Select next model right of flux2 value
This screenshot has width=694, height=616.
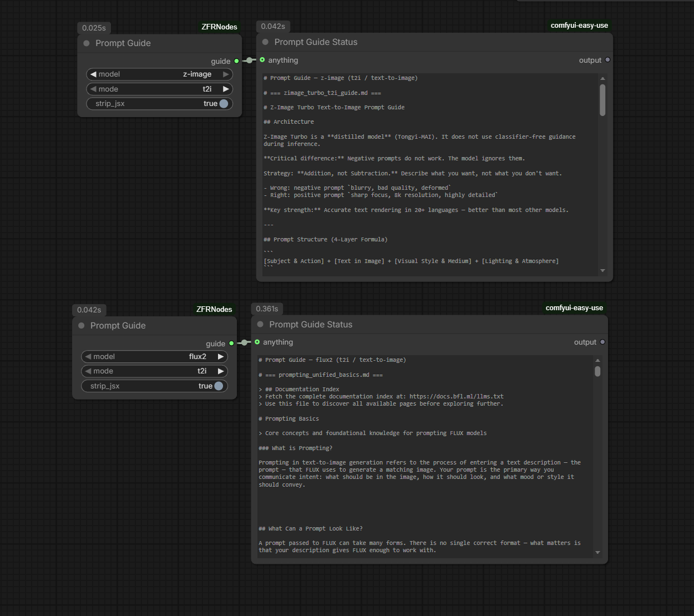tap(221, 357)
